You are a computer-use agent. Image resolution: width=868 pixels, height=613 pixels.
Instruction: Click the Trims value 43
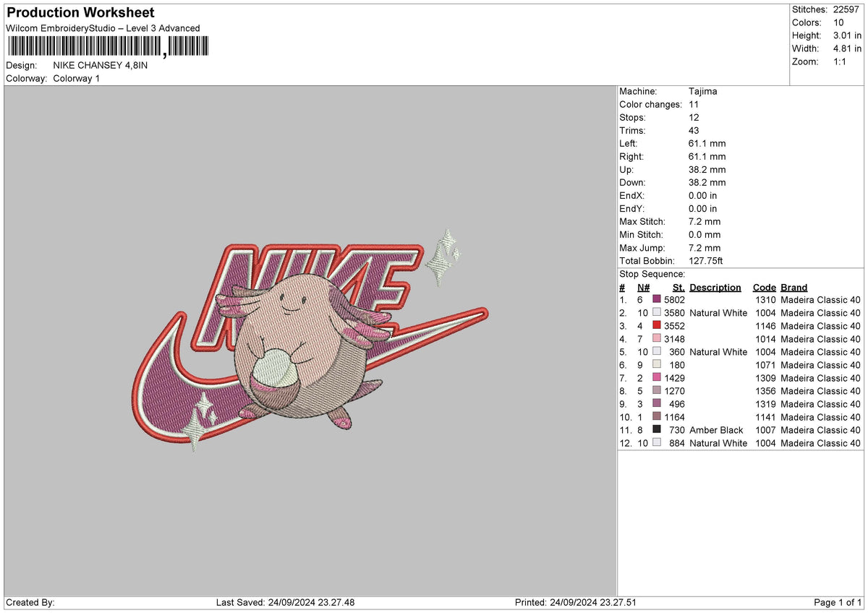tap(694, 130)
